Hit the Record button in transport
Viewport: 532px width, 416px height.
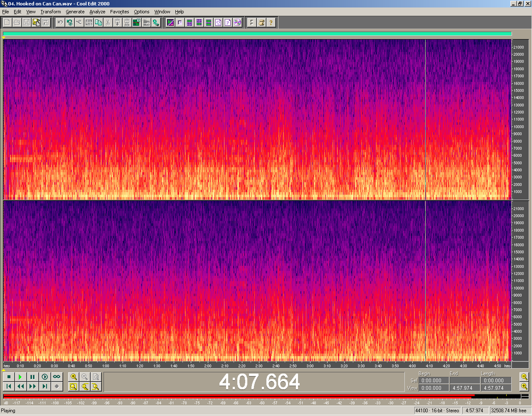57,386
